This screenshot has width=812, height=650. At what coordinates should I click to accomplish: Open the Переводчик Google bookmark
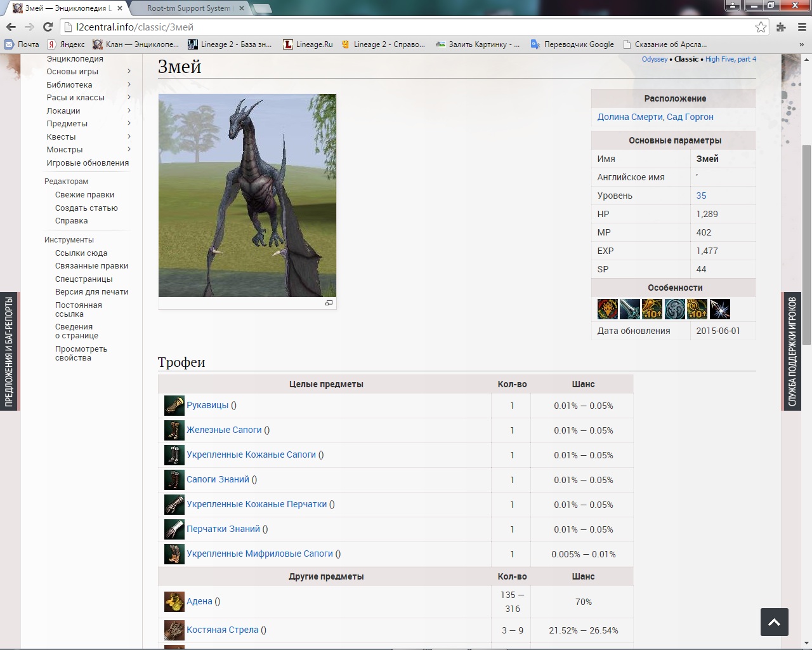[x=572, y=44]
